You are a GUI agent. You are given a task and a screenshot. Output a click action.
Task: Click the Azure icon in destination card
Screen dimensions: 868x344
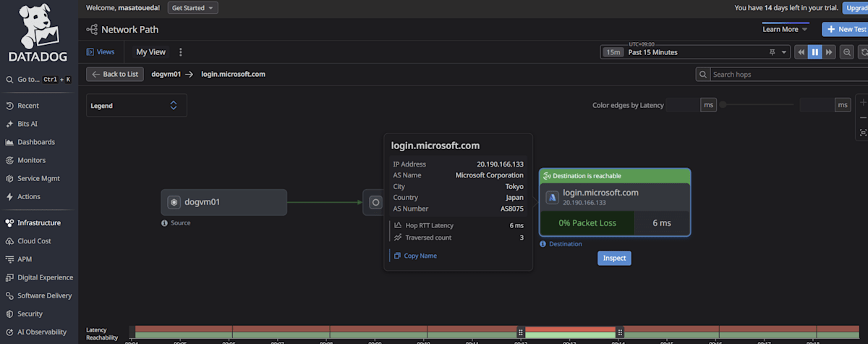click(x=553, y=197)
